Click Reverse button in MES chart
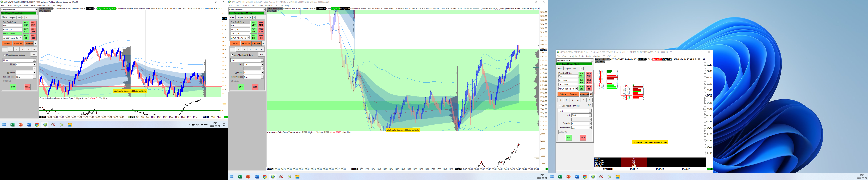 (x=246, y=43)
